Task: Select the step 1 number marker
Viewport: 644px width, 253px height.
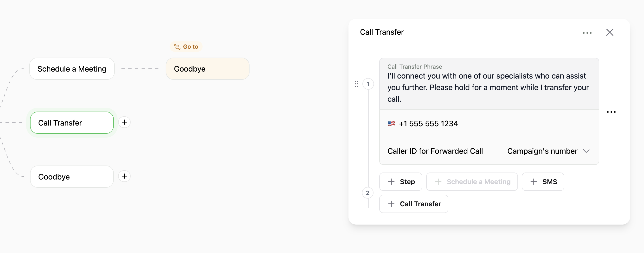Action: coord(368,84)
